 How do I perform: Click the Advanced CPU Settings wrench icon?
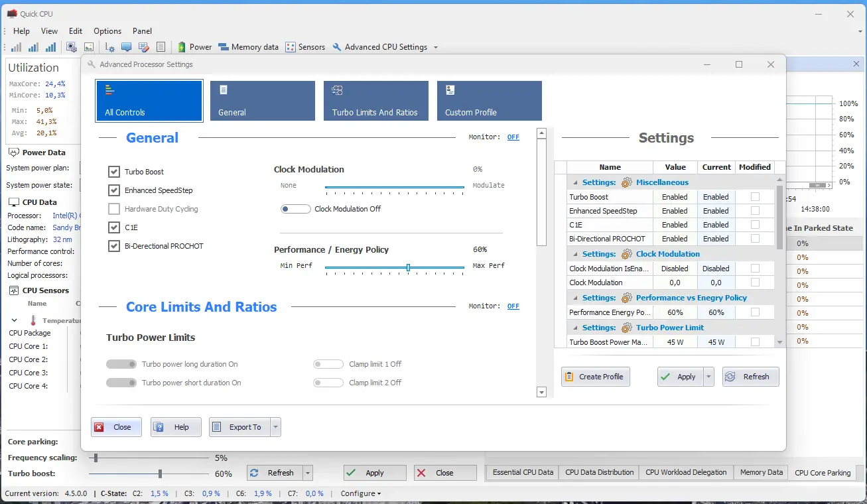(x=337, y=47)
